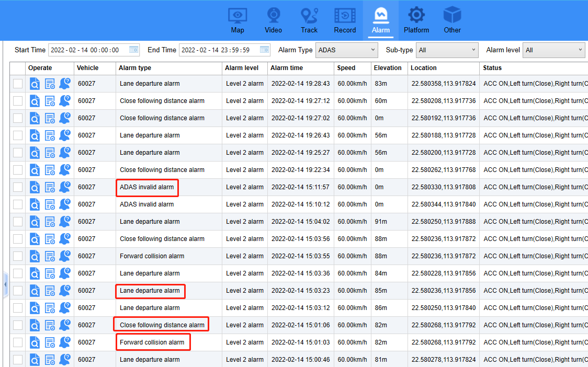This screenshot has width=588, height=367.
Task: Click bell icon for 15:03:56 alarm row
Action: 65,238
